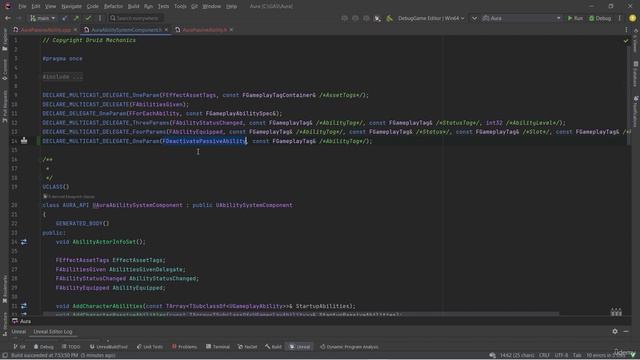640x360 pixels.
Task: Click gutter navigation icon beside AbilityActorInfoSet
Action: [x=24, y=242]
